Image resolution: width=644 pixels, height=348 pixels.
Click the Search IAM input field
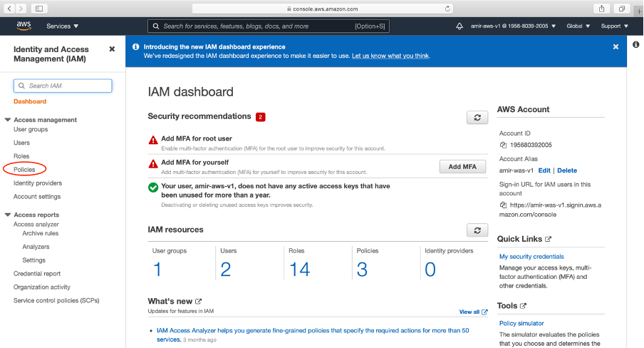pos(63,86)
